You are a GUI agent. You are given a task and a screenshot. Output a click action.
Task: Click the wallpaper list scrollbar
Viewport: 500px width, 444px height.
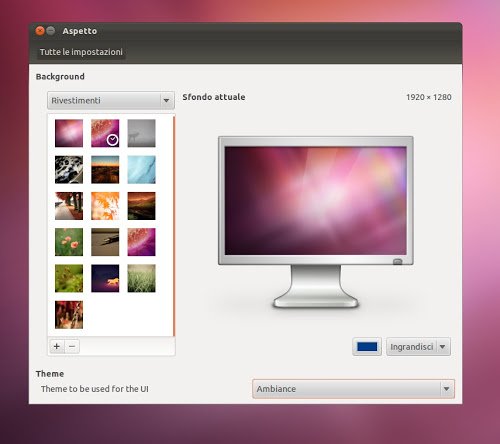(x=174, y=226)
